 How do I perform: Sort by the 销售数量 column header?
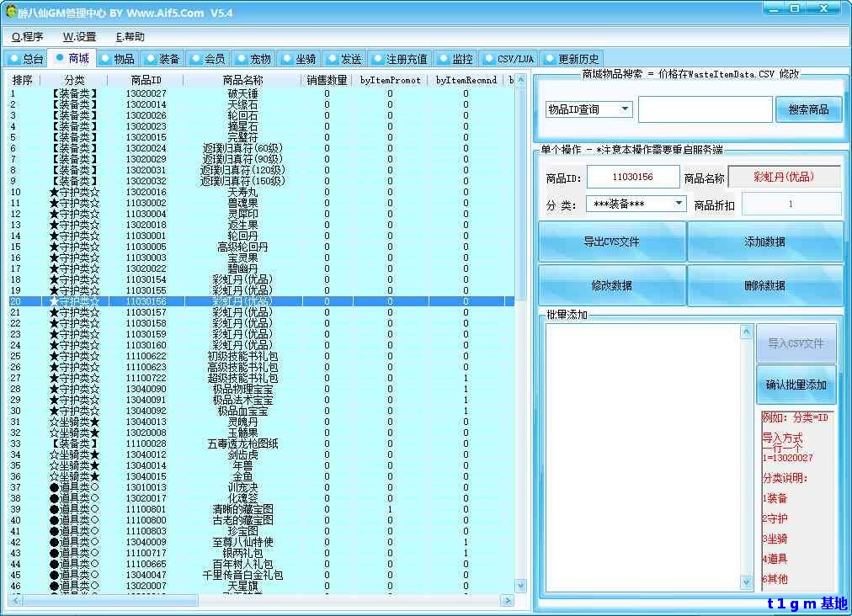pyautogui.click(x=327, y=80)
